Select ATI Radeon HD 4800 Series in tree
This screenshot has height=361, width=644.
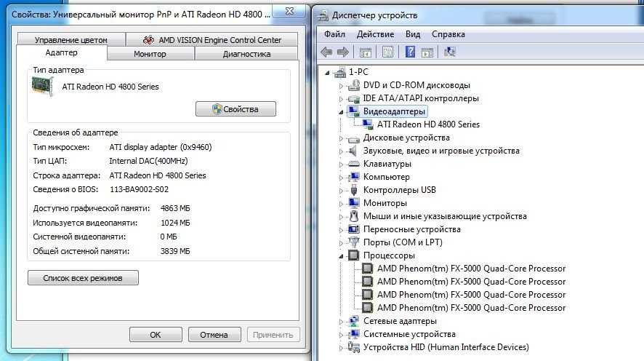[x=428, y=124]
